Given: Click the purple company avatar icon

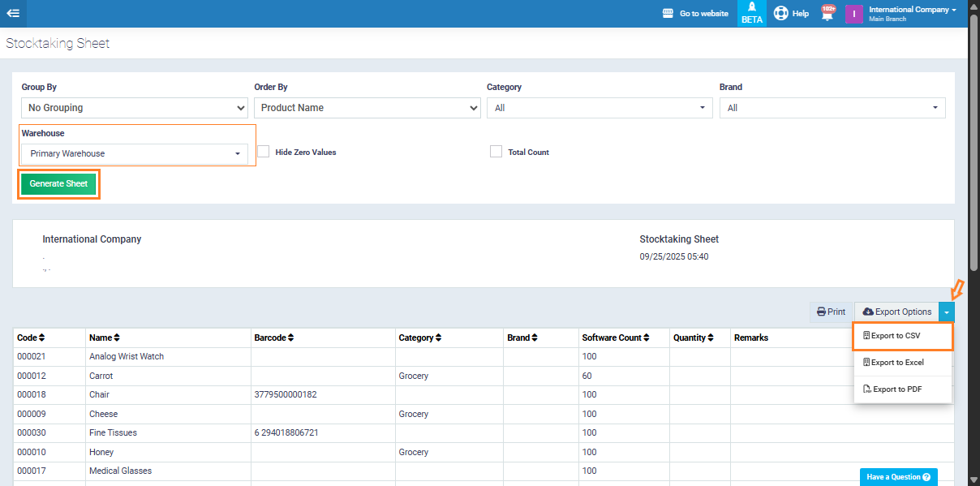Looking at the screenshot, I should pyautogui.click(x=853, y=14).
